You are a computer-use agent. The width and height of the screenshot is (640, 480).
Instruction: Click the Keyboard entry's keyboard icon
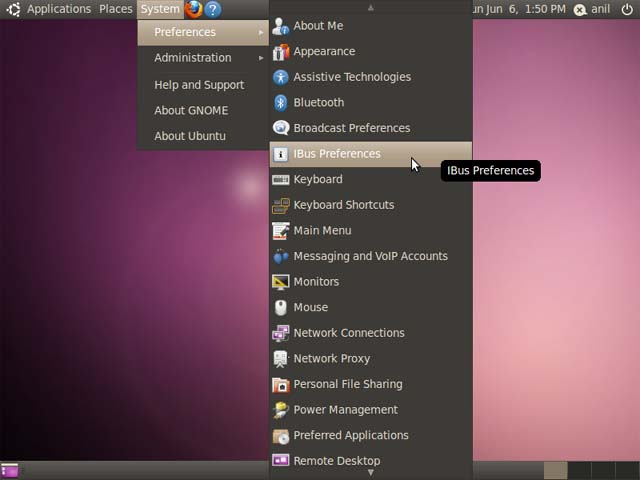coord(281,180)
